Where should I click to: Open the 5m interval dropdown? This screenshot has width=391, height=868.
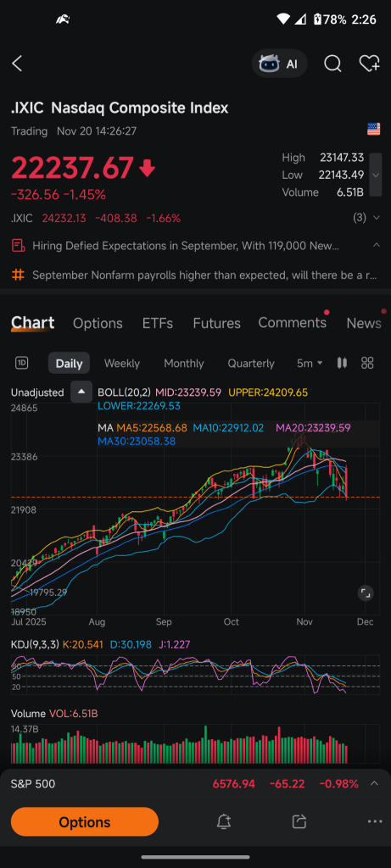[x=310, y=364]
